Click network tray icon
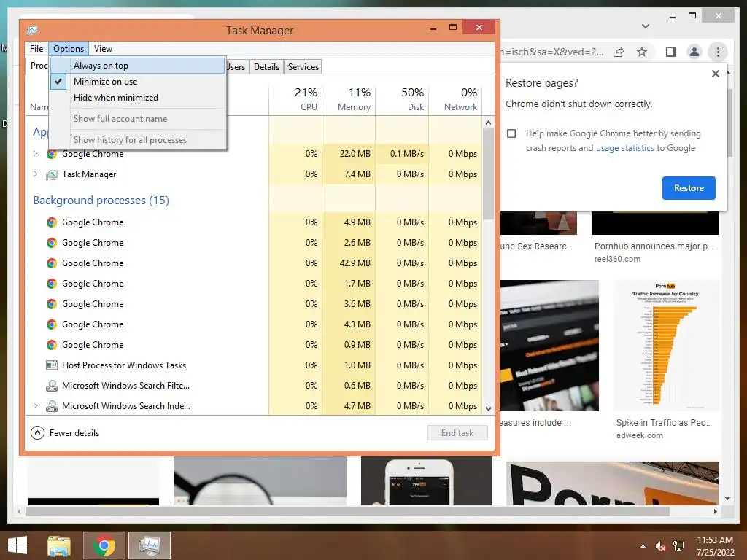 point(678,546)
